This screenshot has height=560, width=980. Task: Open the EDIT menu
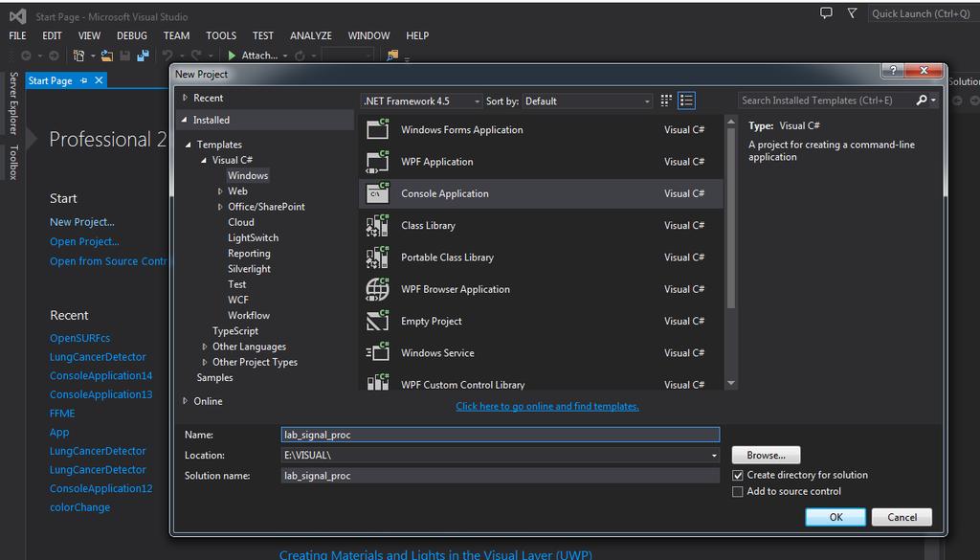[x=52, y=35]
